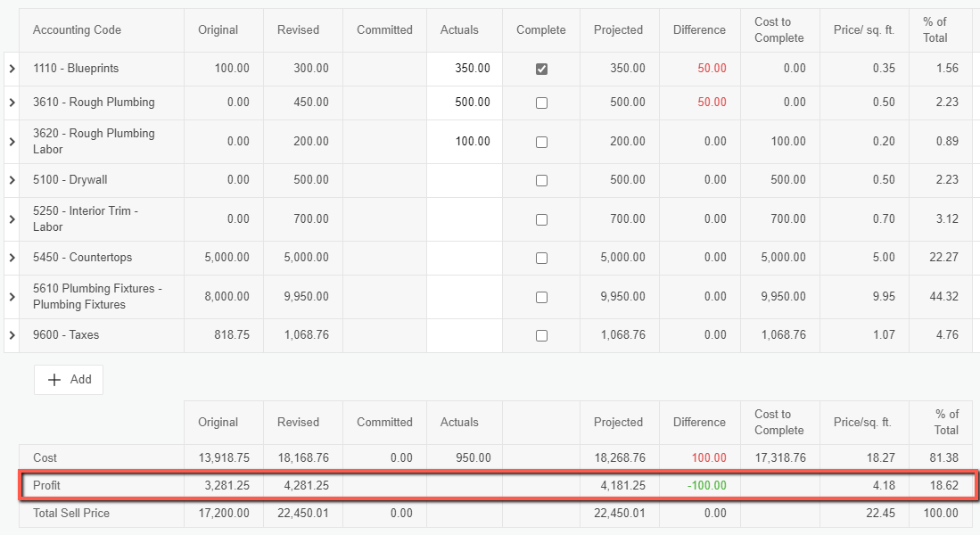The height and width of the screenshot is (535, 980).
Task: Select Actuals input for 3620 - Rough Plumbing Labor
Action: [465, 142]
